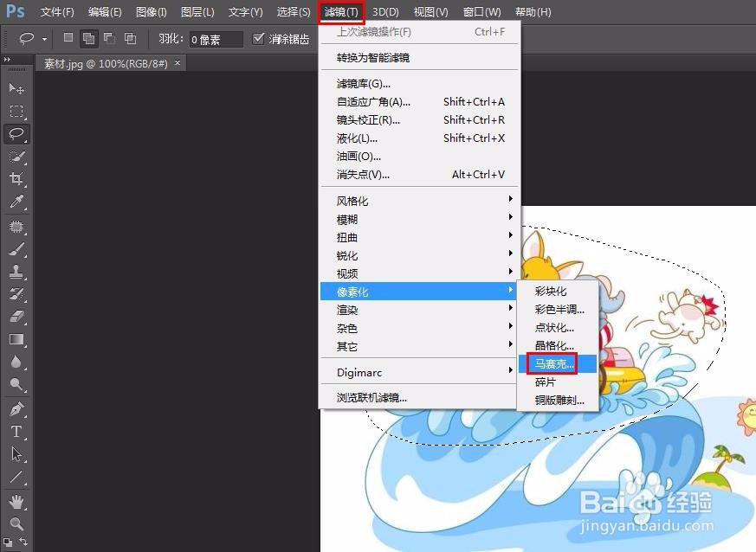Apply the 马赛克 mosaic filter

point(554,364)
